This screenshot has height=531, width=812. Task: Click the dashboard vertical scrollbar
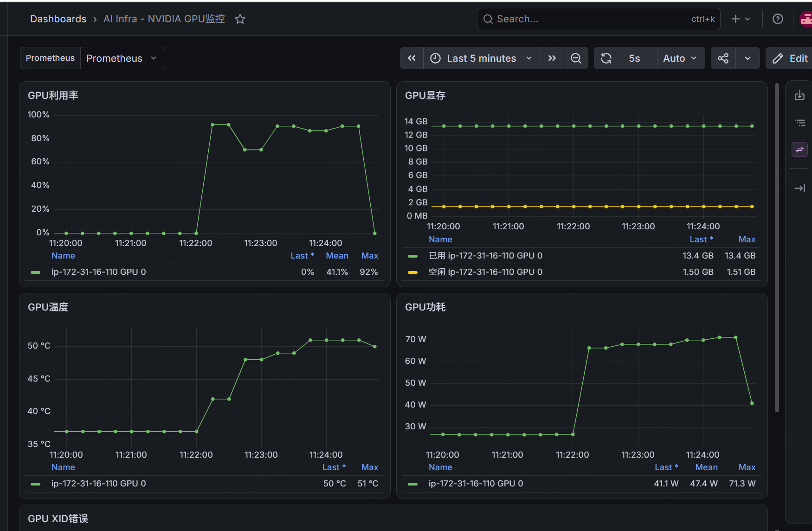(x=777, y=247)
